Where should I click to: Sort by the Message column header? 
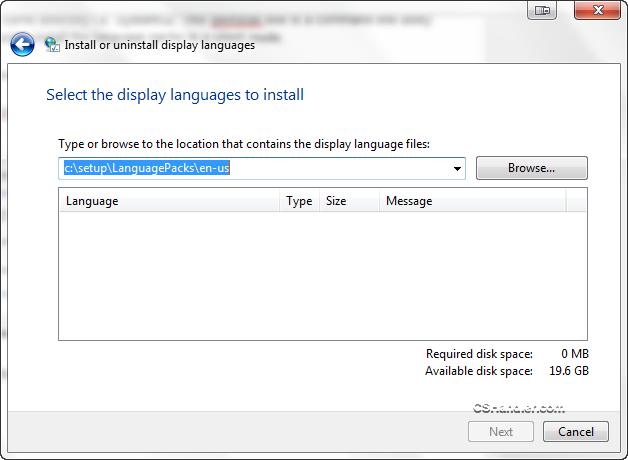[x=473, y=201]
